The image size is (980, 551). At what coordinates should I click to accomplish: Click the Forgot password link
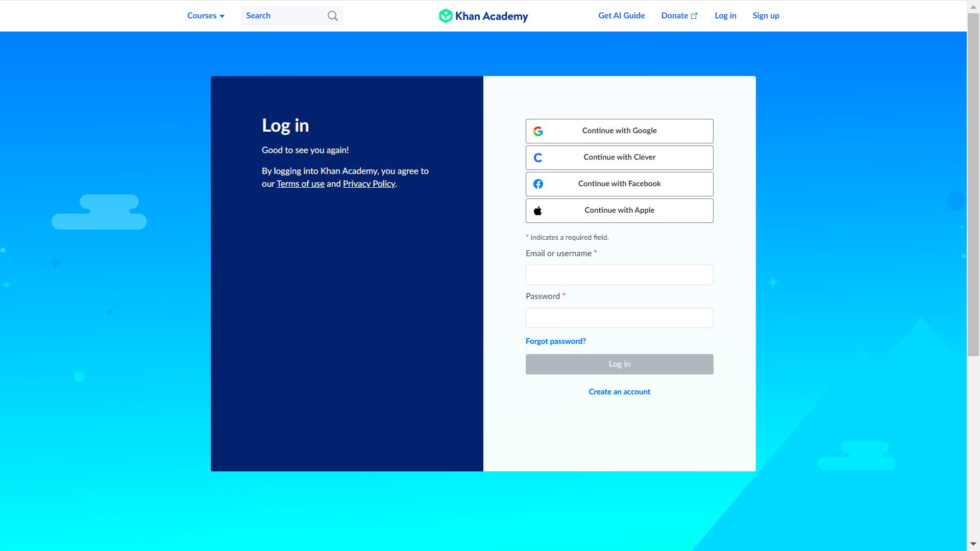click(x=556, y=341)
